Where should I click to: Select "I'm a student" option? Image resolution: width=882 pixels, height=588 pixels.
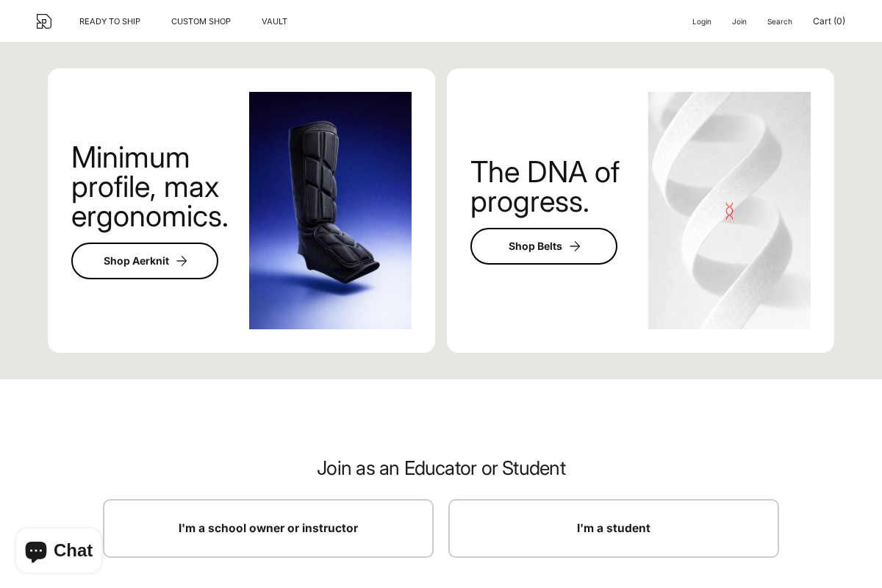614,528
